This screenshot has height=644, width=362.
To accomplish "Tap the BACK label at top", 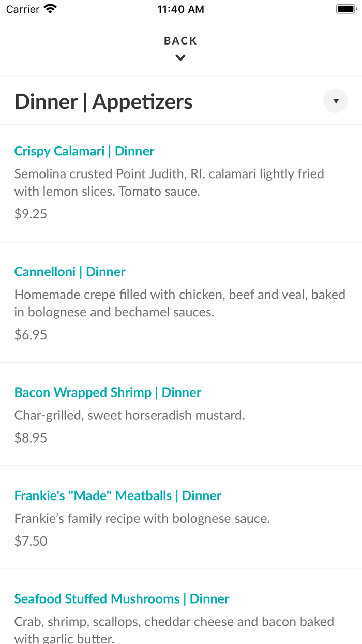I will point(180,40).
